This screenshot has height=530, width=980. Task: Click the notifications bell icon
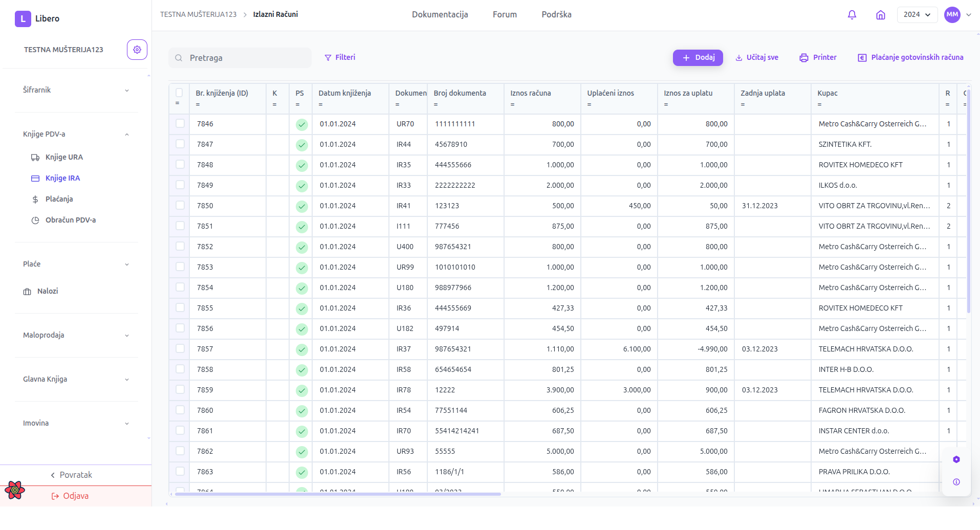(x=852, y=15)
